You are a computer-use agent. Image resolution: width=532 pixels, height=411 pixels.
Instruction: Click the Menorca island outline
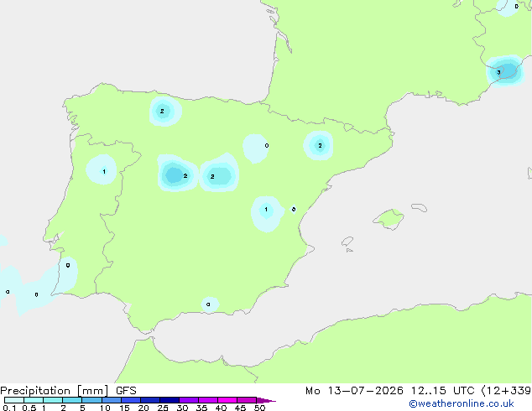[x=420, y=207]
